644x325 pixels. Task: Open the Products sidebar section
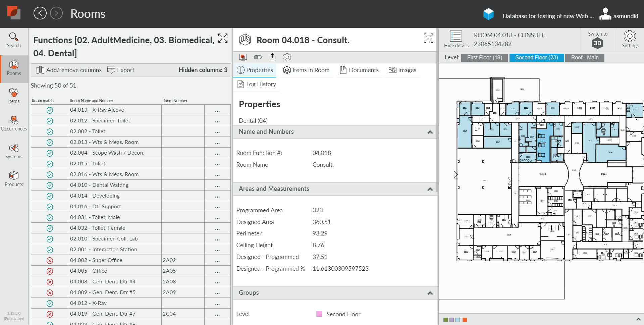point(14,179)
